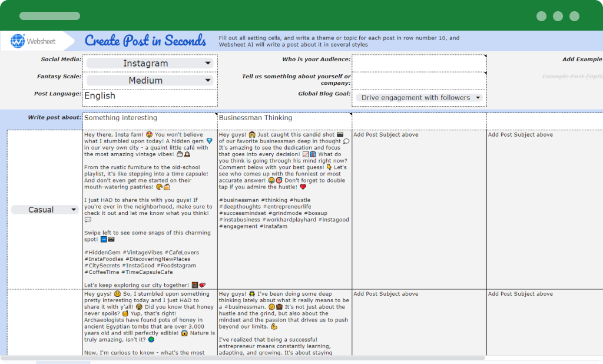
Task: Select the 'Businessman Thinking' topic cell
Action: pyautogui.click(x=284, y=121)
